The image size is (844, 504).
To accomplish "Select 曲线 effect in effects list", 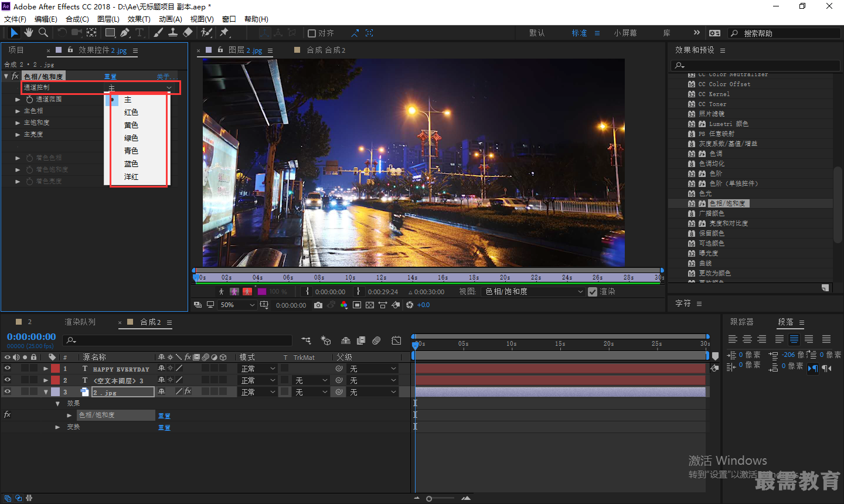I will coord(705,263).
